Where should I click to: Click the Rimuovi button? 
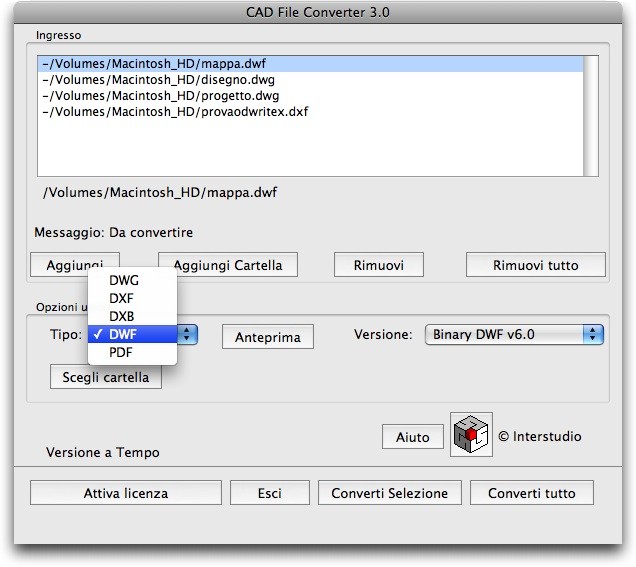(x=378, y=265)
